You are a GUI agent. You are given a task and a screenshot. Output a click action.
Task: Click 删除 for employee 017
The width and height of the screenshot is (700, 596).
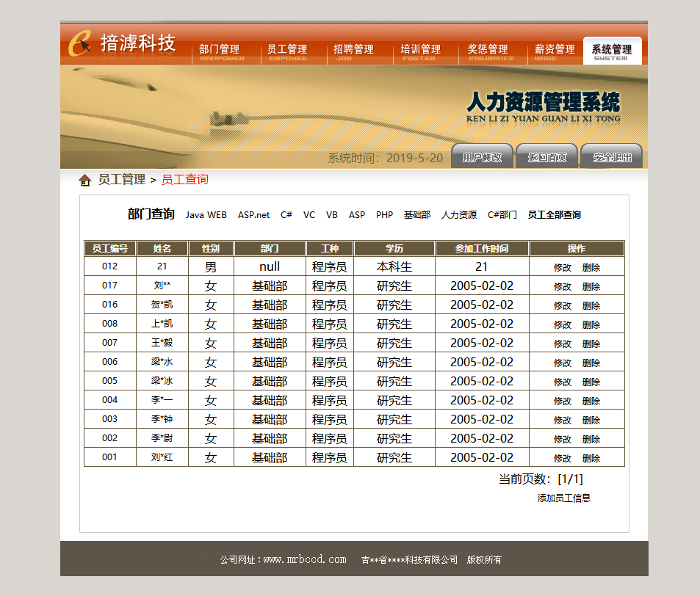coord(591,287)
